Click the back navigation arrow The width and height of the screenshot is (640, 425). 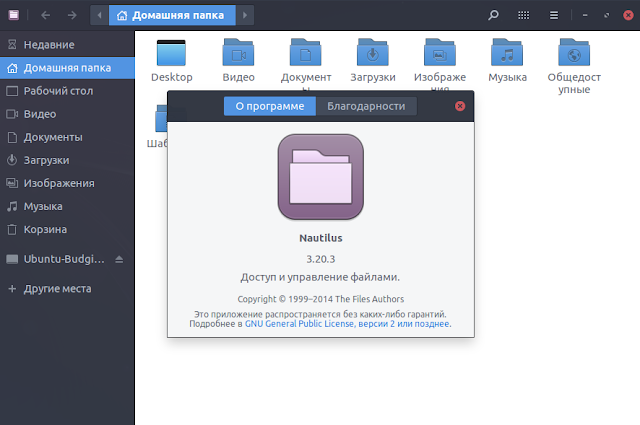click(45, 16)
